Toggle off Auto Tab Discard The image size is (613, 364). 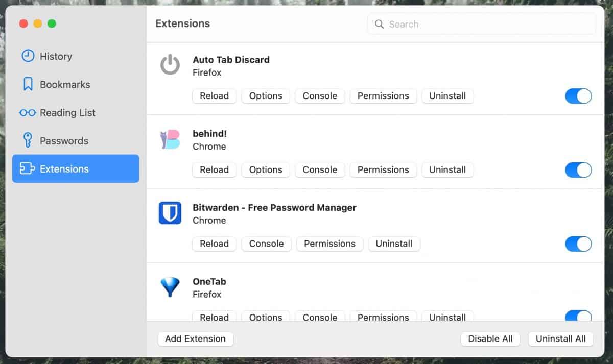[578, 96]
